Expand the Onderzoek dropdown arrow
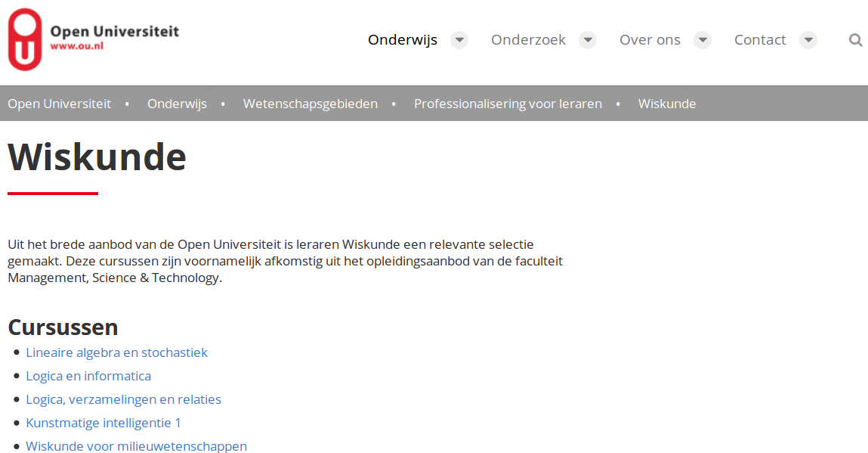Viewport: 868px width, 453px height. point(588,40)
